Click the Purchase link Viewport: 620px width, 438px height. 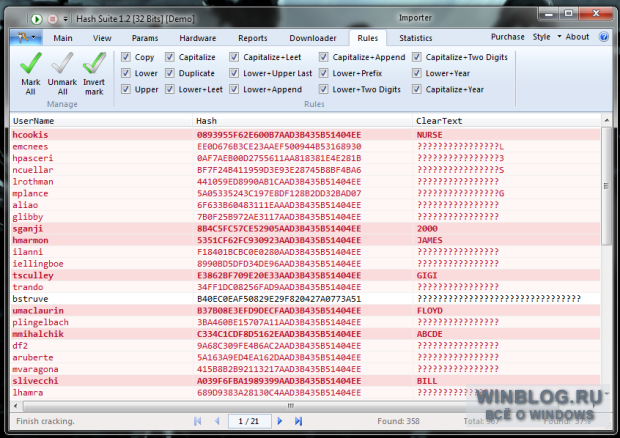pyautogui.click(x=507, y=37)
